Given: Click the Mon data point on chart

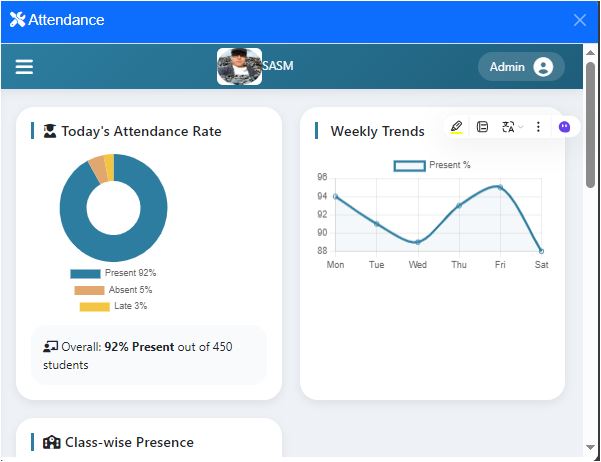Looking at the screenshot, I should [x=335, y=196].
